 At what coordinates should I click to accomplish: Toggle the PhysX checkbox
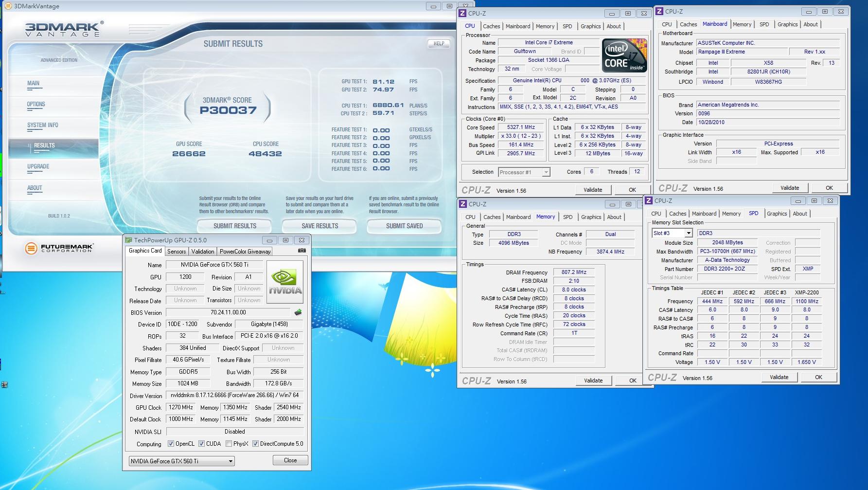point(229,444)
